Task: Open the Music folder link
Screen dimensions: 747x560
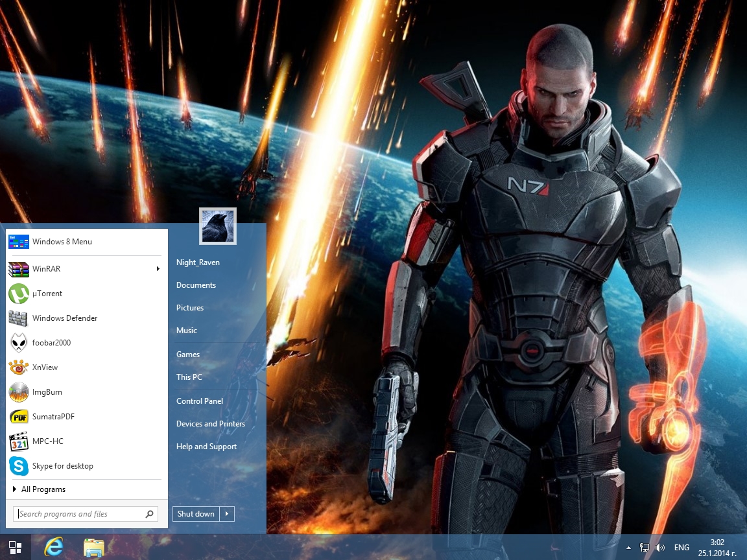Action: click(186, 330)
